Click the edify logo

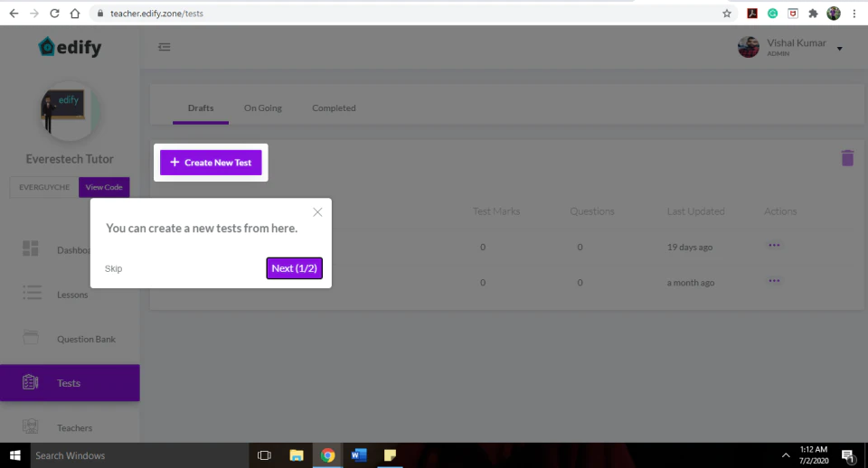click(70, 47)
